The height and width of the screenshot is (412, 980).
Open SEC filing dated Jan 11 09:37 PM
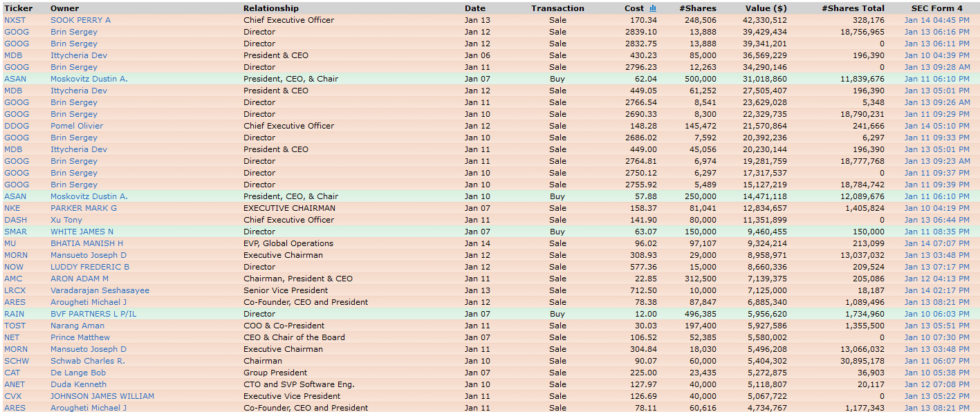coord(936,173)
